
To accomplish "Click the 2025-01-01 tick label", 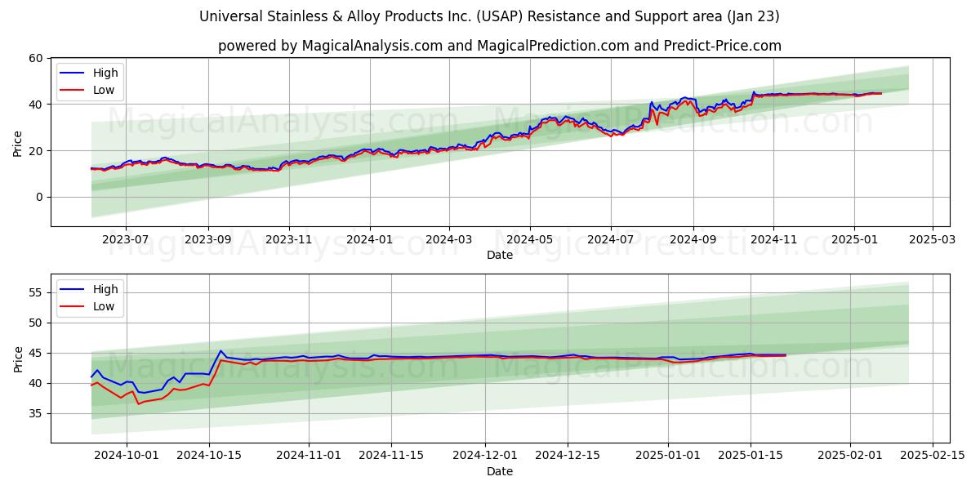I will [668, 457].
